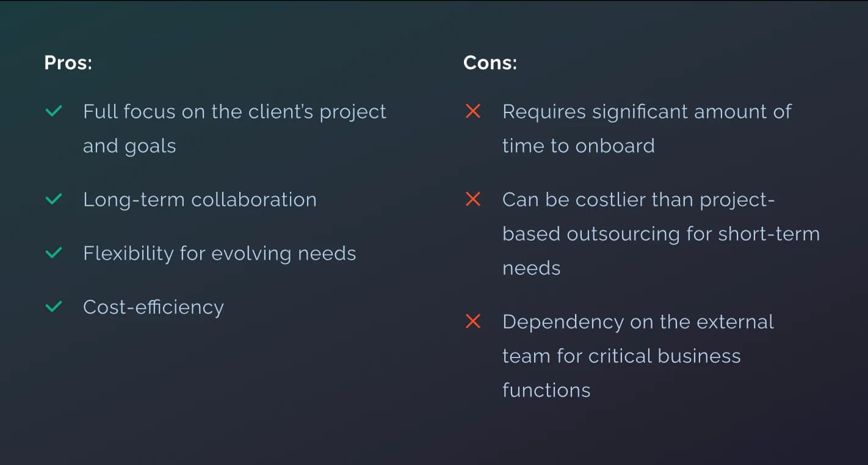Click the green checkmark beside Full focus
Image resolution: width=868 pixels, height=465 pixels.
54,112
